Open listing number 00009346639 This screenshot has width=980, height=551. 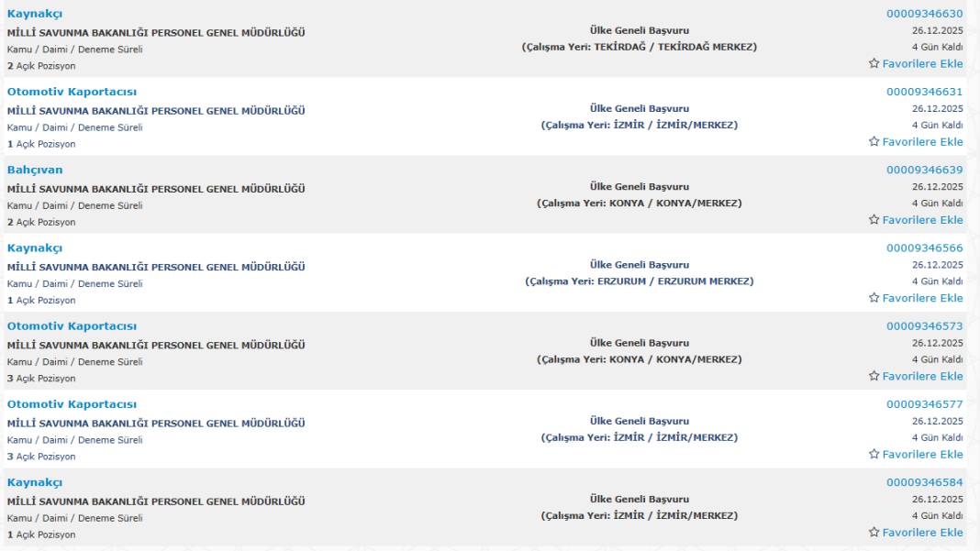[x=924, y=170]
